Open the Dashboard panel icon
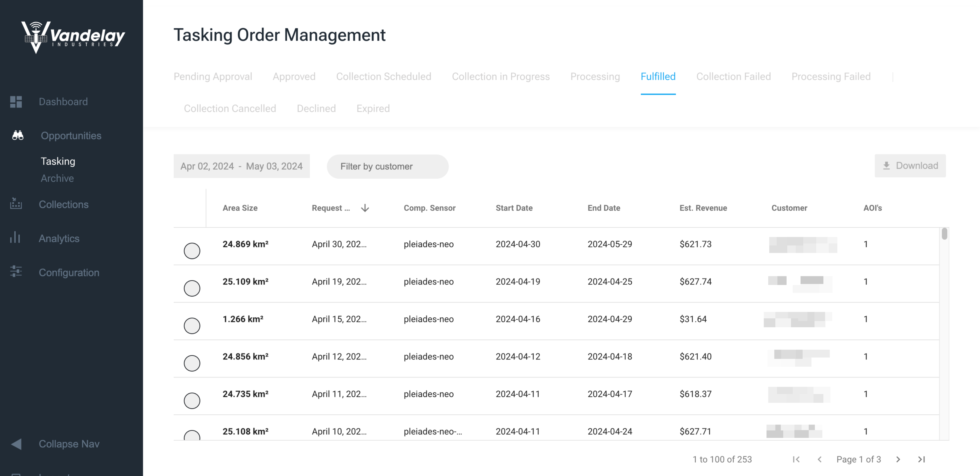The image size is (980, 476). click(x=16, y=101)
